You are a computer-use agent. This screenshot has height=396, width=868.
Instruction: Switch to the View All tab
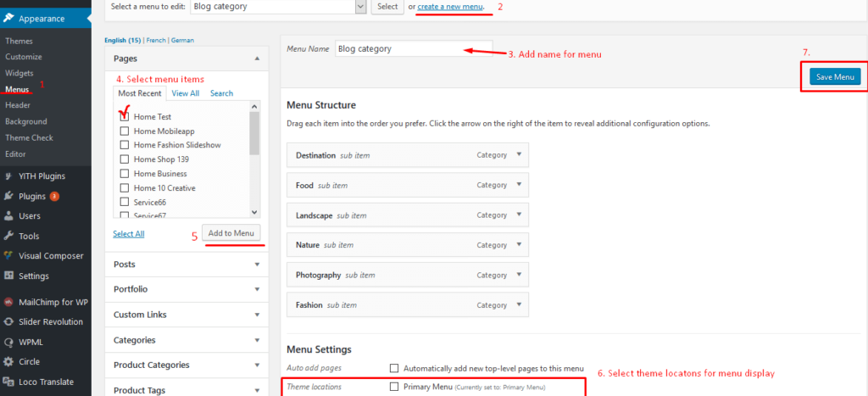pyautogui.click(x=186, y=93)
